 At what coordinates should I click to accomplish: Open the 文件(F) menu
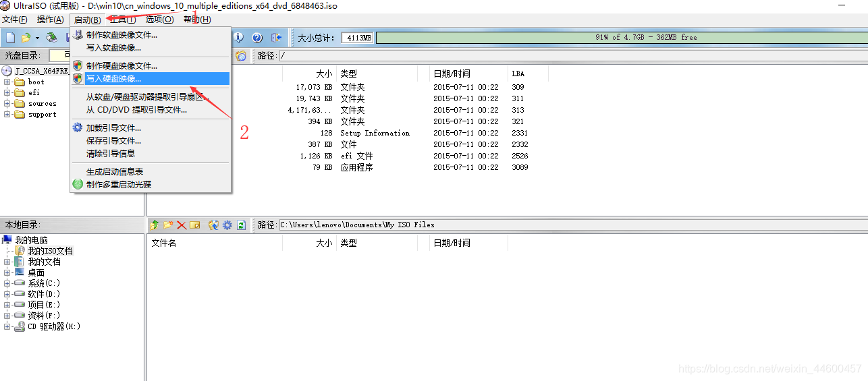click(16, 20)
